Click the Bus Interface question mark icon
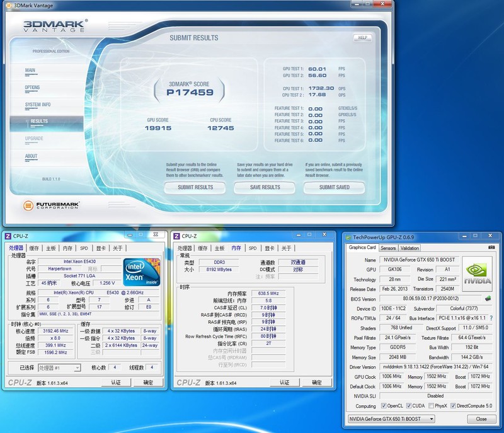This screenshot has height=433, width=504. 491,318
